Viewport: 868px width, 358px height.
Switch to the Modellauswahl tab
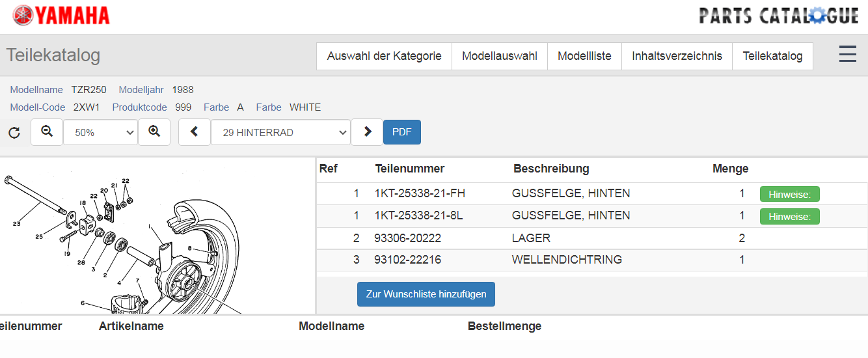499,56
